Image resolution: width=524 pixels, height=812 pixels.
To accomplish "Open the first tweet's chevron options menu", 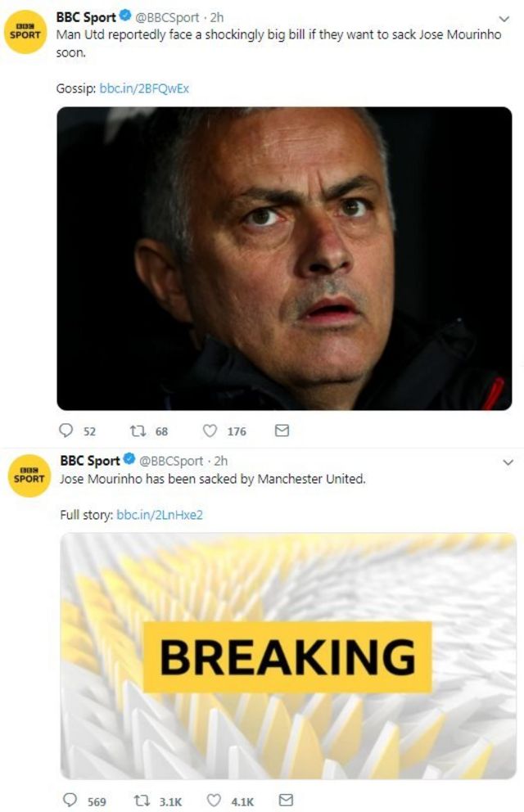I will 504,19.
